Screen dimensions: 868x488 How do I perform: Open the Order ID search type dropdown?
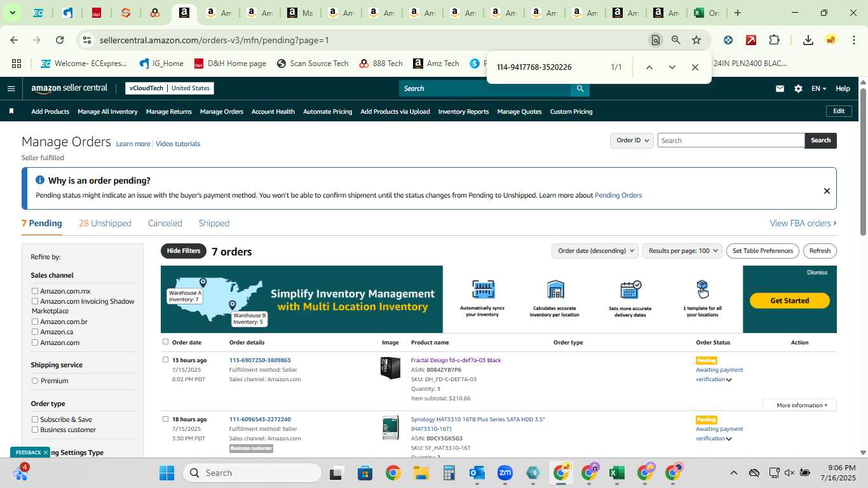[x=632, y=140]
